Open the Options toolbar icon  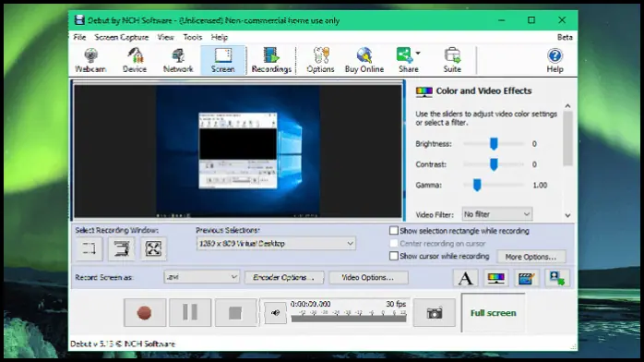[320, 60]
